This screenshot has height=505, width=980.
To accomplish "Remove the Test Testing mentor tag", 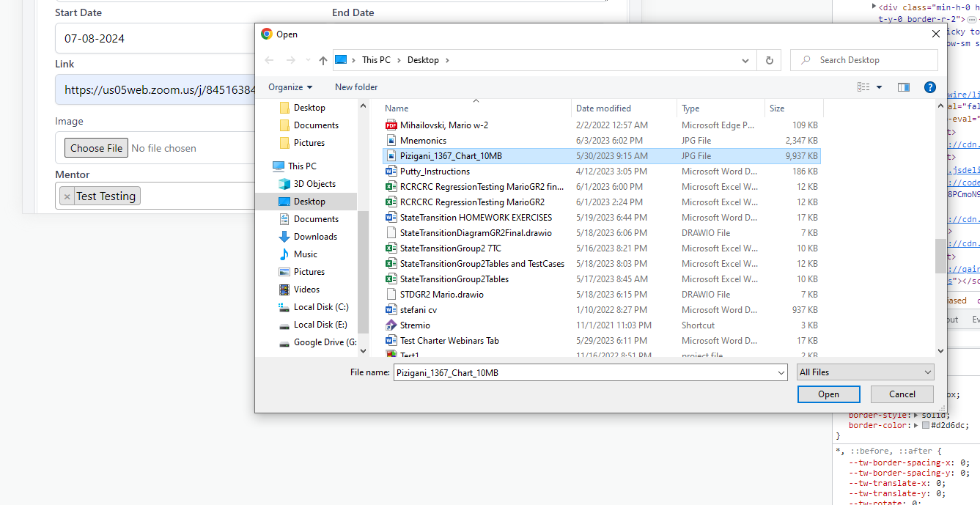I will coord(67,196).
